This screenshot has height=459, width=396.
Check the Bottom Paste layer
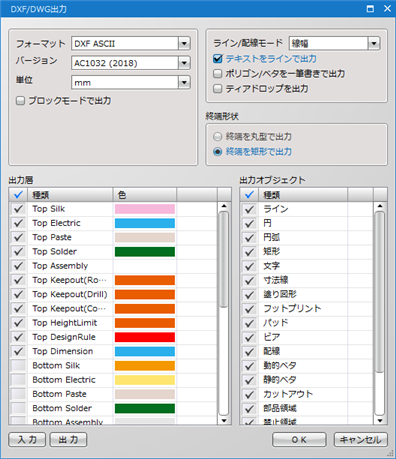pyautogui.click(x=18, y=394)
